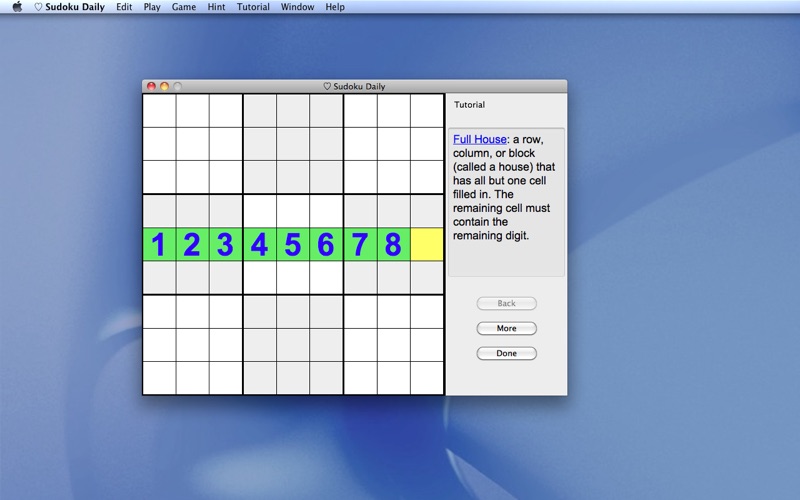Screen dimensions: 800x500
Task: Select the green cell containing 8
Action: (x=393, y=244)
